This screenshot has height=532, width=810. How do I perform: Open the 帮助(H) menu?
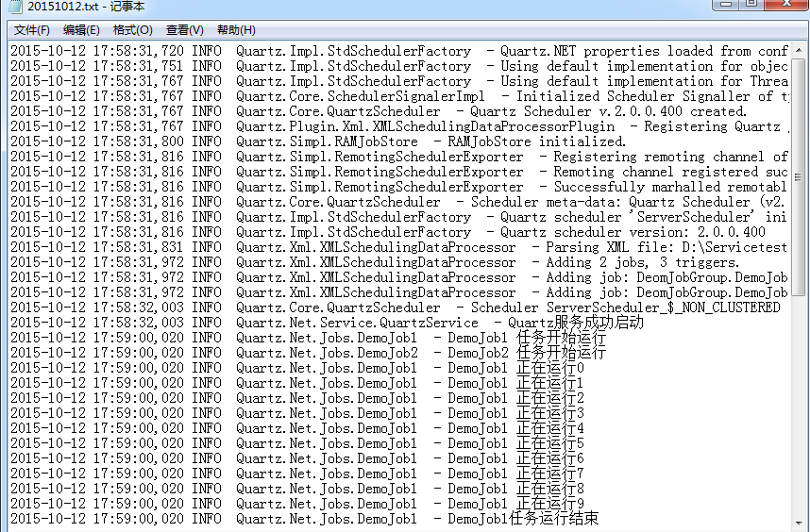(236, 30)
